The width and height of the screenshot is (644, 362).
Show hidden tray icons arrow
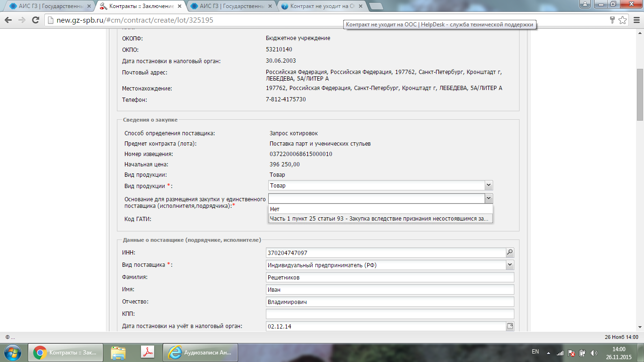[x=548, y=353]
